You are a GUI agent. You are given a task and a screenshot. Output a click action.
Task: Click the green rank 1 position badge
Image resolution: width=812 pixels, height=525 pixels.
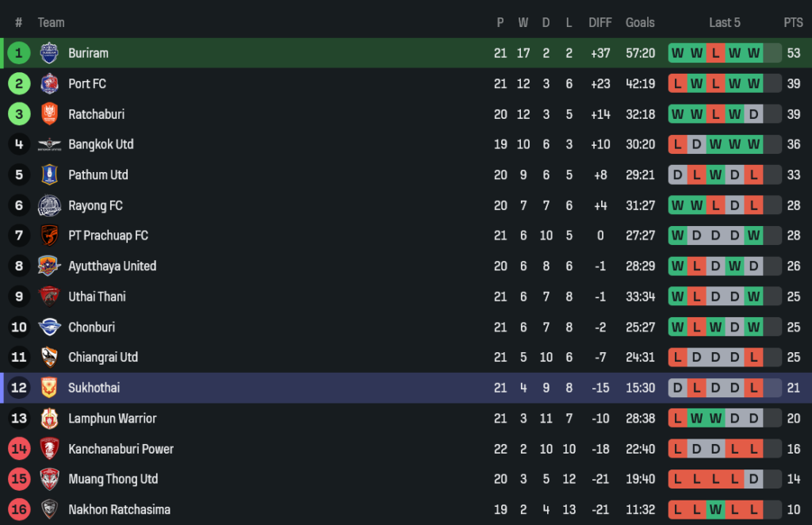click(19, 53)
